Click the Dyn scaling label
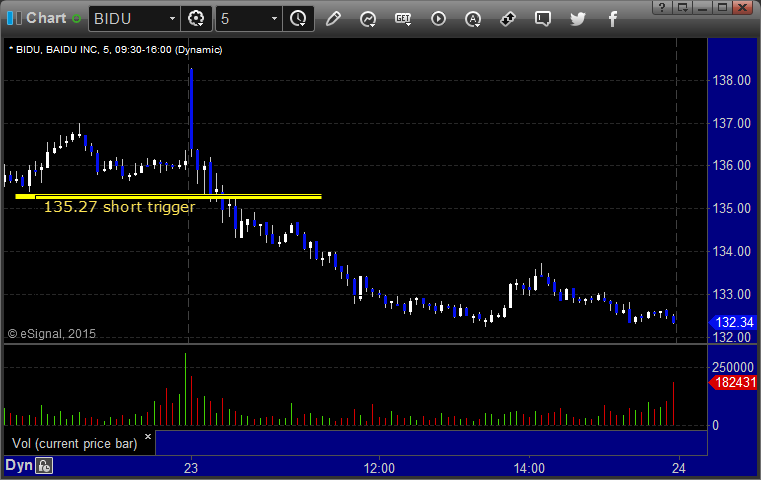The height and width of the screenshot is (480, 761). coord(18,465)
